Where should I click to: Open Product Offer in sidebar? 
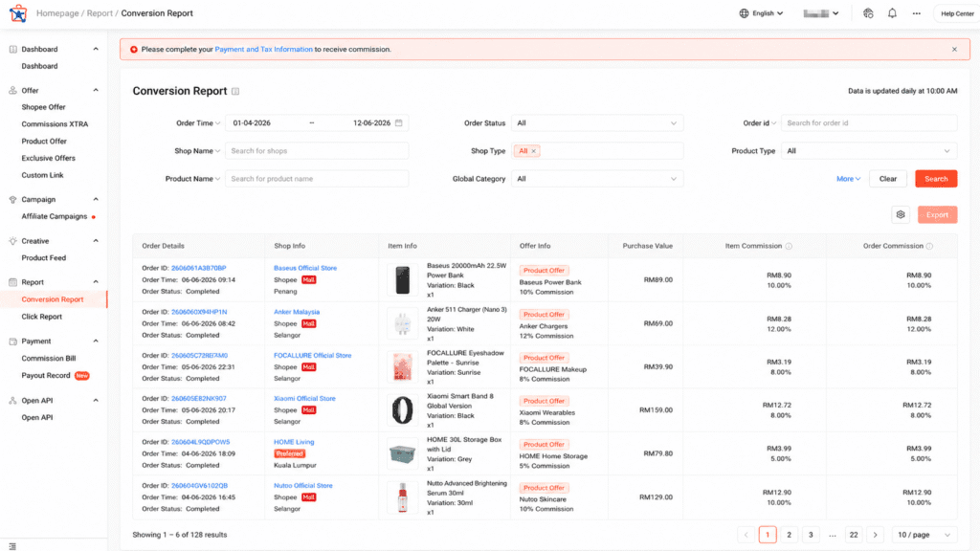tap(44, 142)
